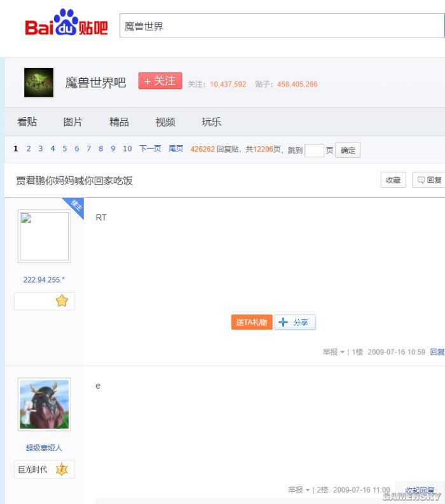The height and width of the screenshot is (504, 445).
Task: Reply to the 1楼 post via 回复 link
Action: click(437, 352)
